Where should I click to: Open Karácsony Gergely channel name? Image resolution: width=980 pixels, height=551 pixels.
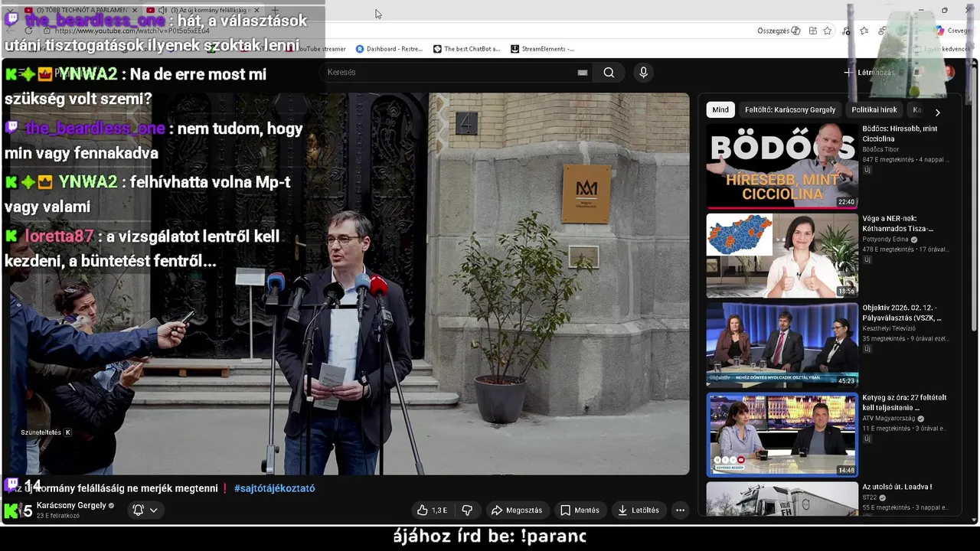[x=71, y=506]
